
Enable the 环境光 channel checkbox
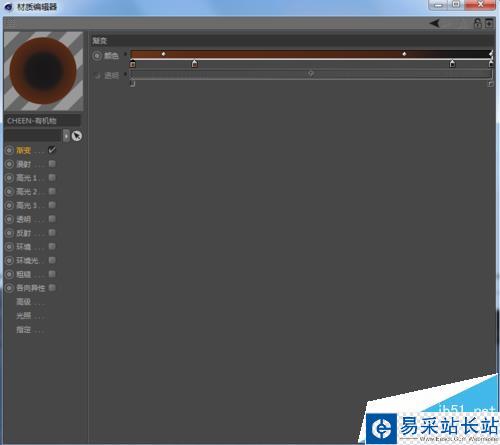pyautogui.click(x=52, y=260)
